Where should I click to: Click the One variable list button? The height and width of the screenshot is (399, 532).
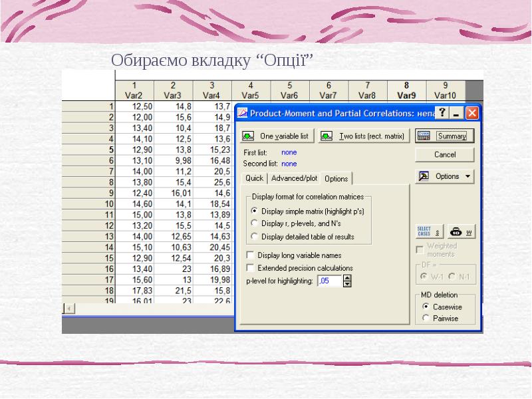(277, 136)
